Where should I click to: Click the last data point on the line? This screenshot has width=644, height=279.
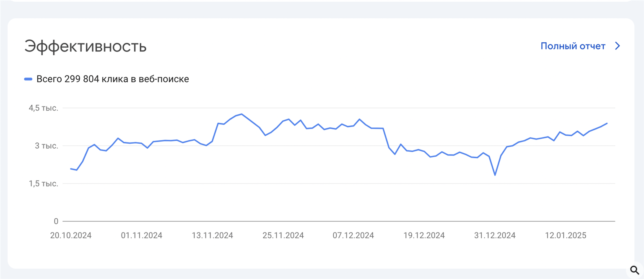pos(607,123)
